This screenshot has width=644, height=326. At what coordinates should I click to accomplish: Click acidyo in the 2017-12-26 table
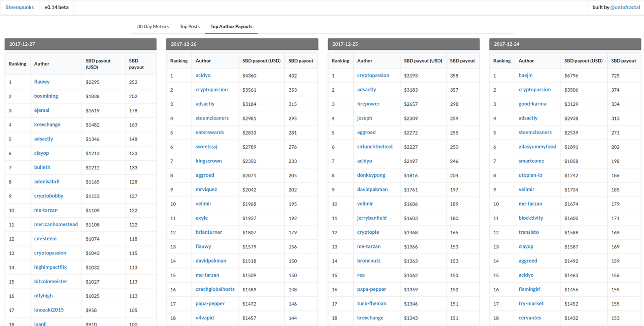click(x=203, y=75)
